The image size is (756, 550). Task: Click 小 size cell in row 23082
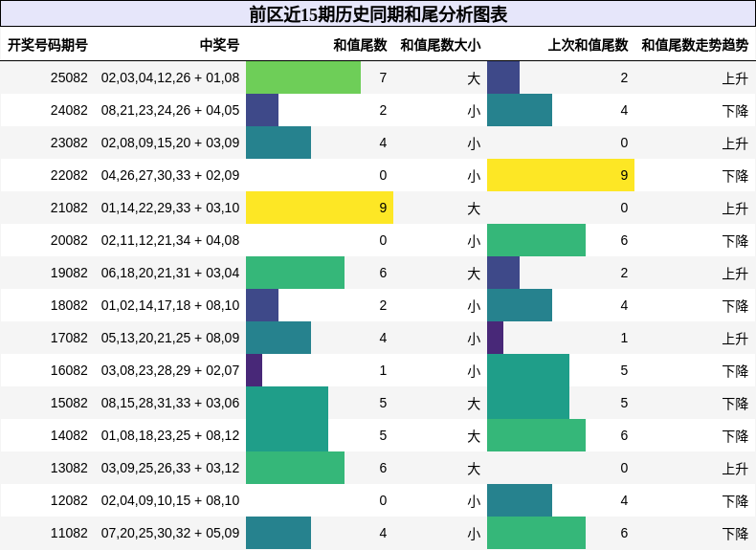pyautogui.click(x=474, y=143)
